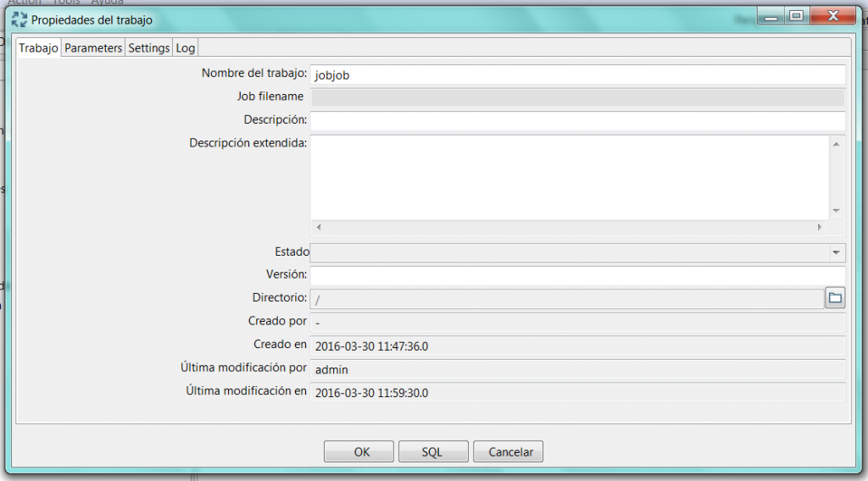Click inside Descripción extendida text area

[570, 178]
